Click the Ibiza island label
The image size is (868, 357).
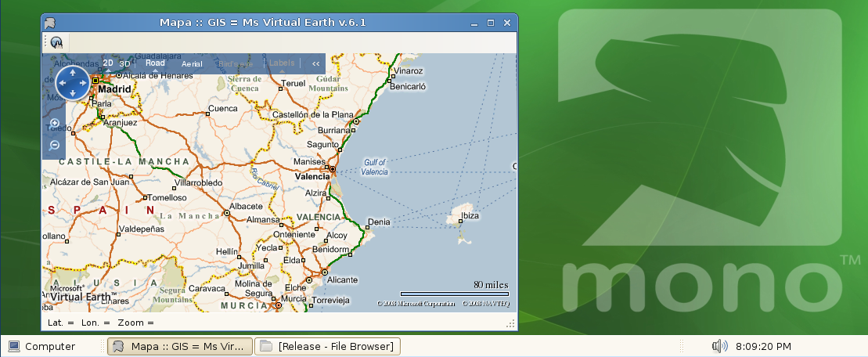[470, 215]
